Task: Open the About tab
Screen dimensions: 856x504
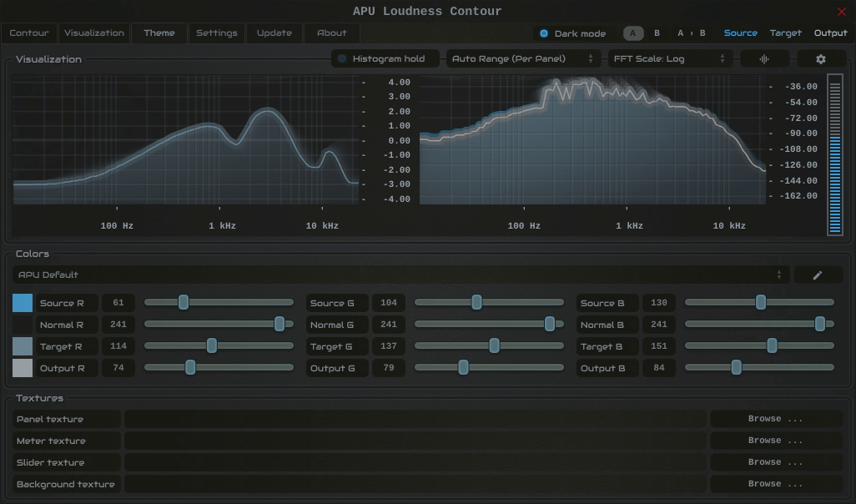Action: tap(331, 33)
